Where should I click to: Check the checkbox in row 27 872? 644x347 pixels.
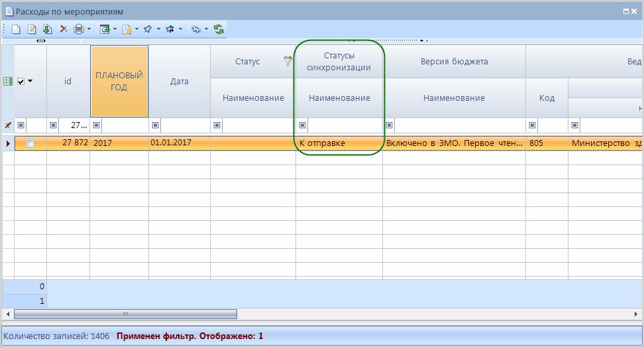point(30,143)
